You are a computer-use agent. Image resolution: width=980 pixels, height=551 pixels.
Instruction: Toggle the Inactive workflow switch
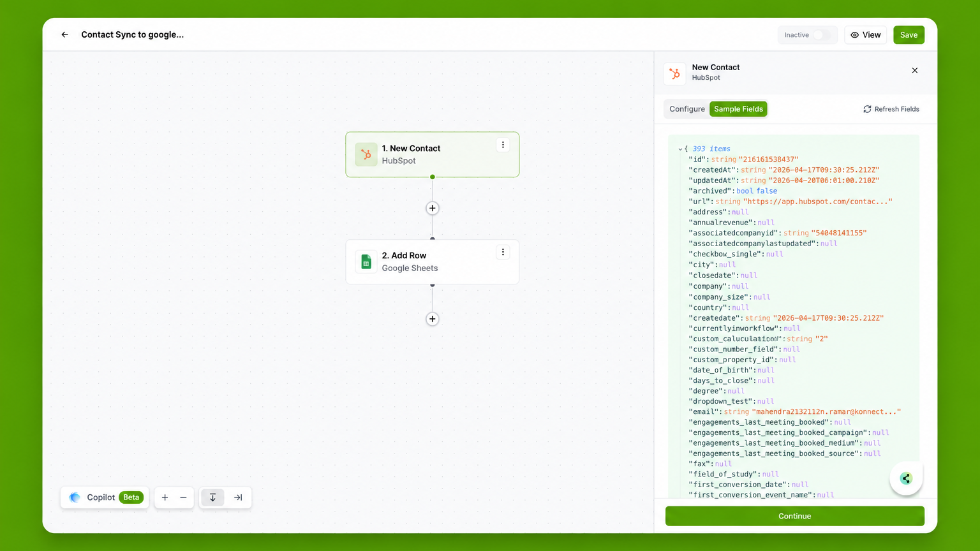(x=820, y=35)
